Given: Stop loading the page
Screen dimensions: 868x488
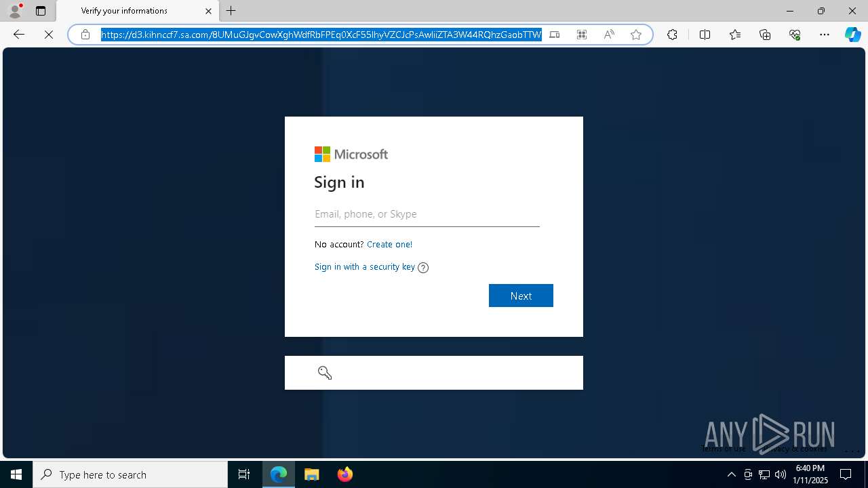Looking at the screenshot, I should [x=49, y=35].
